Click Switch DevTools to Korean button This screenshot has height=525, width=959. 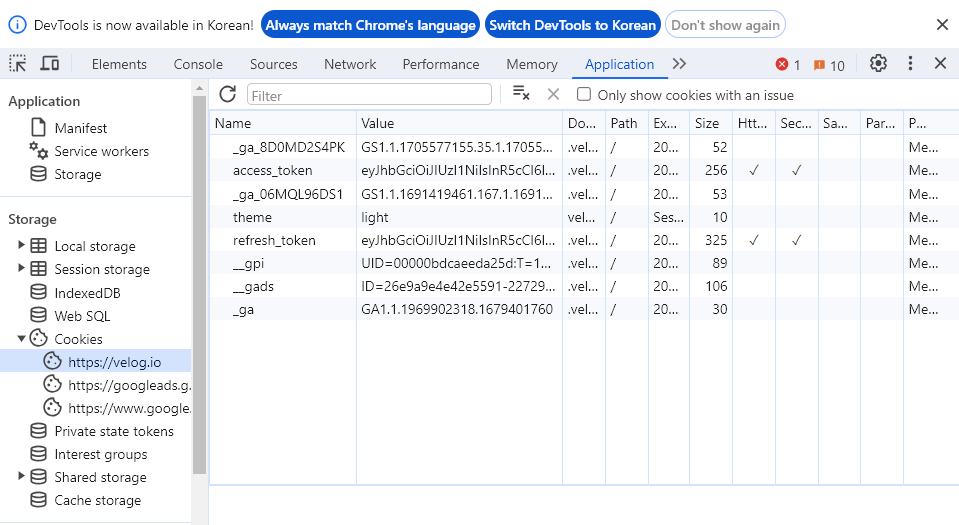click(572, 25)
